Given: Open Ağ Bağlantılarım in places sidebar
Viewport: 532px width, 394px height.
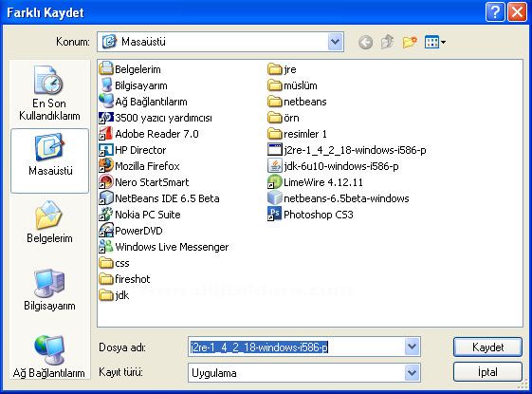Looking at the screenshot, I should [x=49, y=357].
